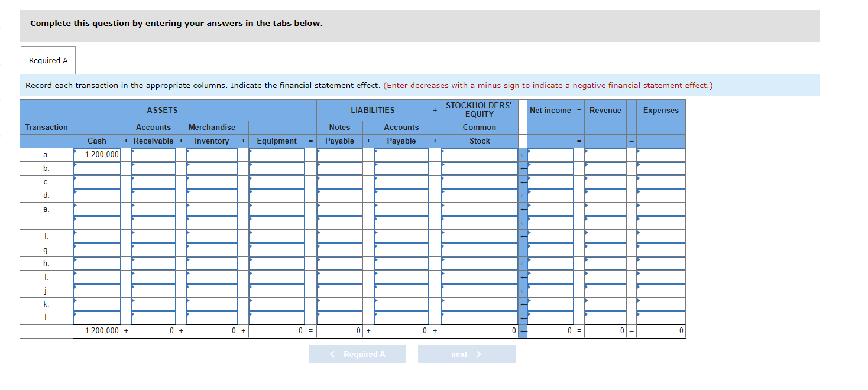
Task: Click the blue corner triangle in row a Cash cell
Action: [75, 151]
